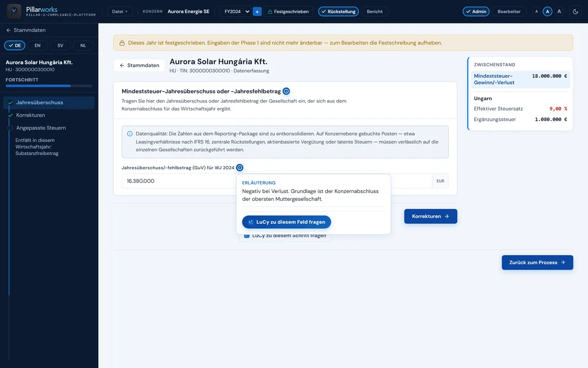Select the EN language option

(38, 45)
